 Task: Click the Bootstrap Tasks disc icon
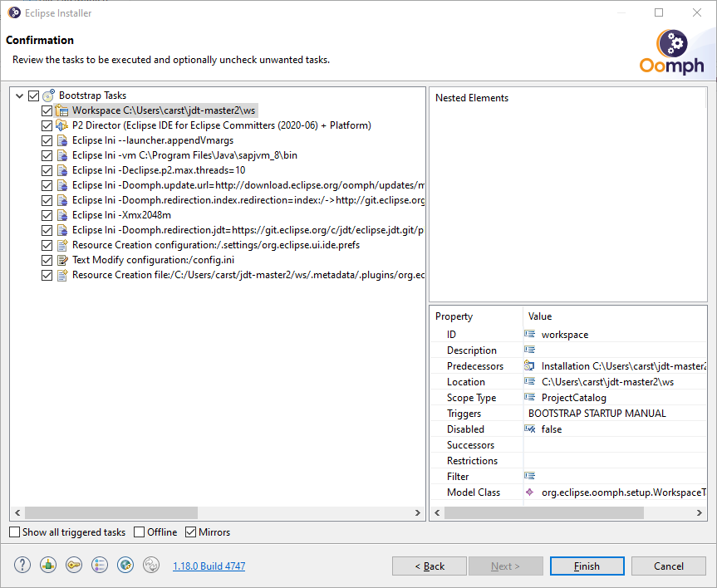pyautogui.click(x=48, y=96)
